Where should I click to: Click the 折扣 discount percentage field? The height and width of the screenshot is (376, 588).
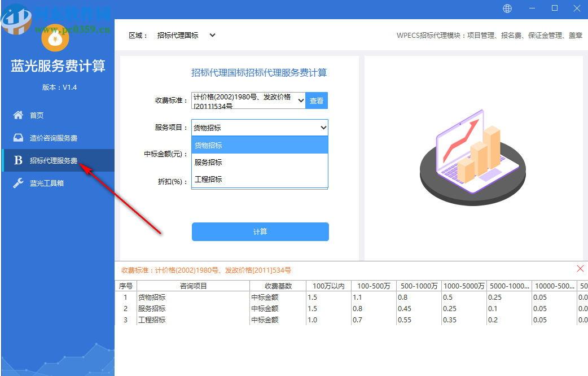click(x=260, y=182)
